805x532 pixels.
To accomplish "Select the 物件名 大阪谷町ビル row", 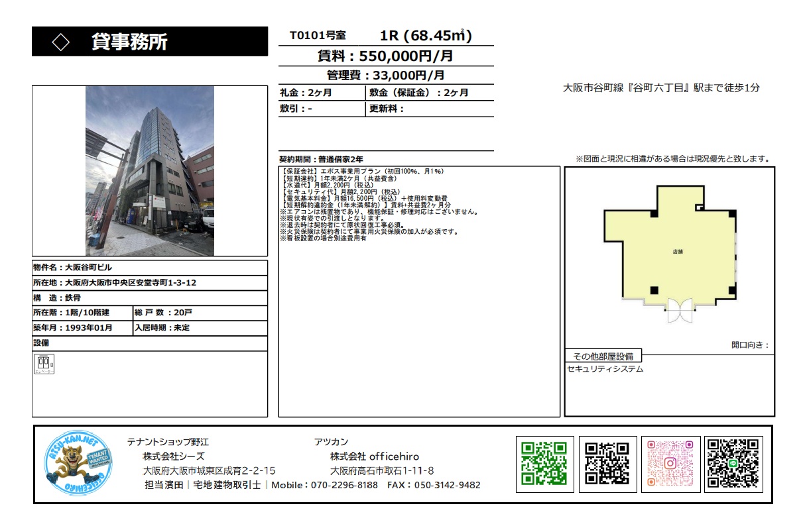I will click(150, 268).
